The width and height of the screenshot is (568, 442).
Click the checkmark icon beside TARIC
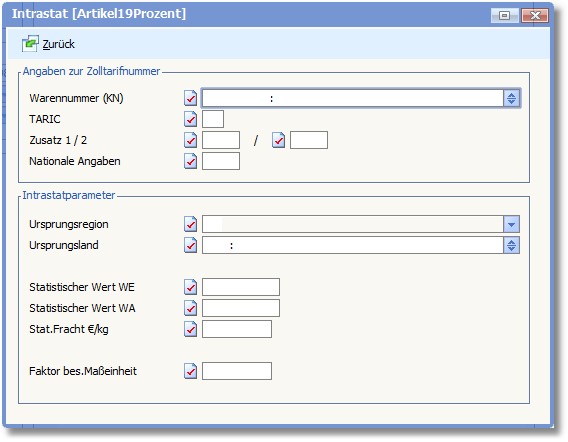point(191,119)
